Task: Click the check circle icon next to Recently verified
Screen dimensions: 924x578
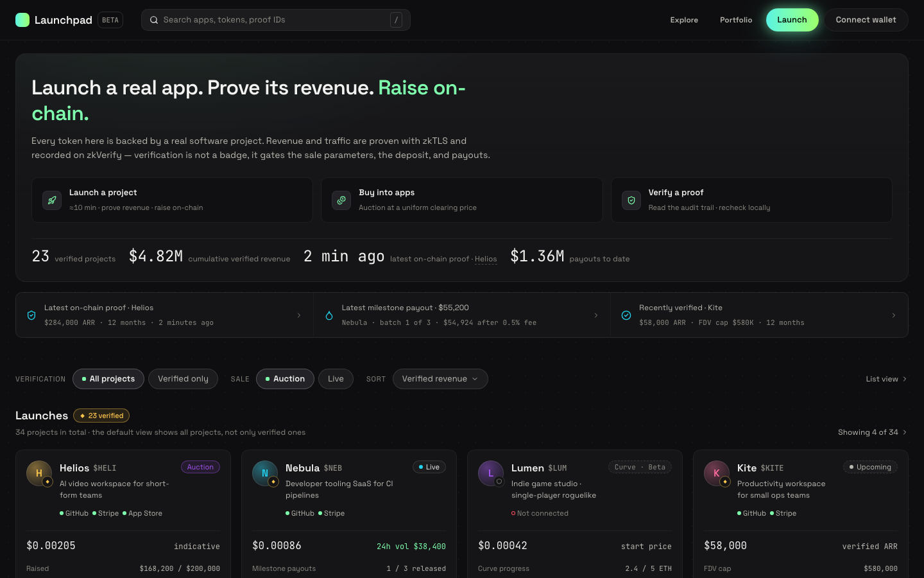Action: 626,315
